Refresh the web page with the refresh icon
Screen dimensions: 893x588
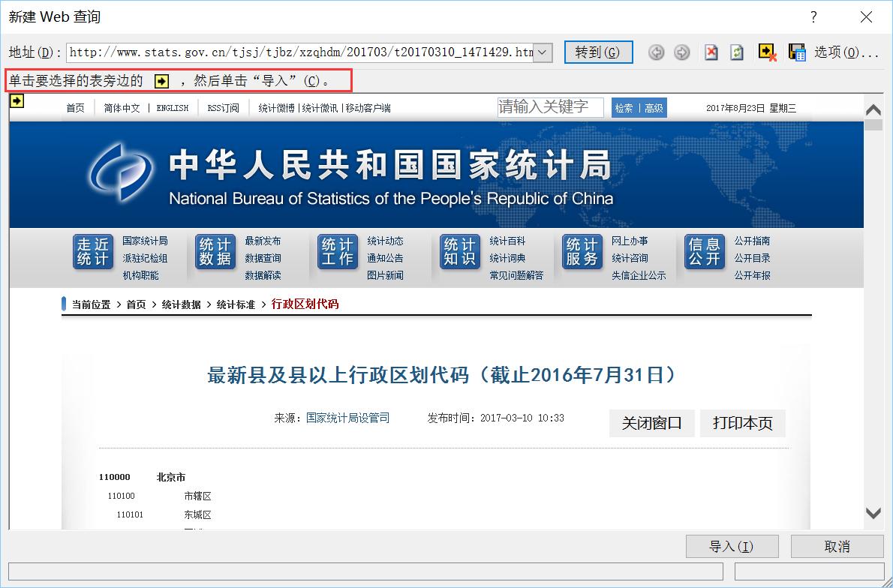coord(736,52)
